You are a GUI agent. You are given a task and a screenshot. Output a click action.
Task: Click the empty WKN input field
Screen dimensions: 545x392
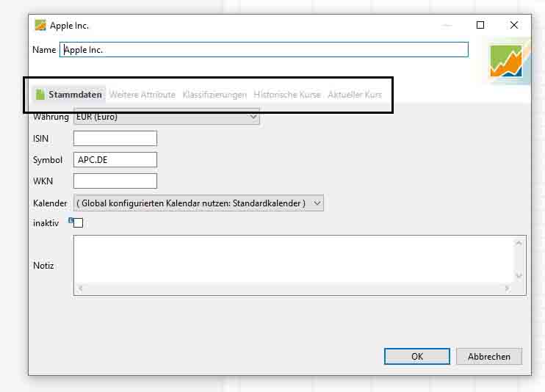115,181
